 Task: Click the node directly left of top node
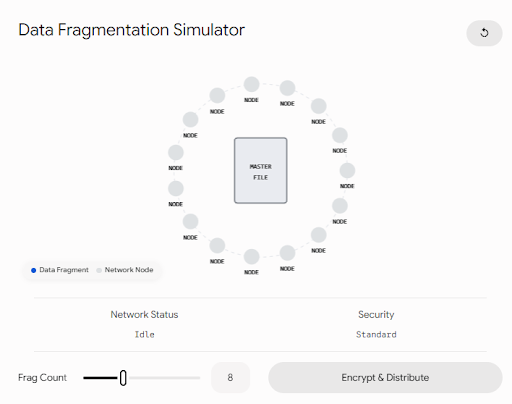(217, 96)
